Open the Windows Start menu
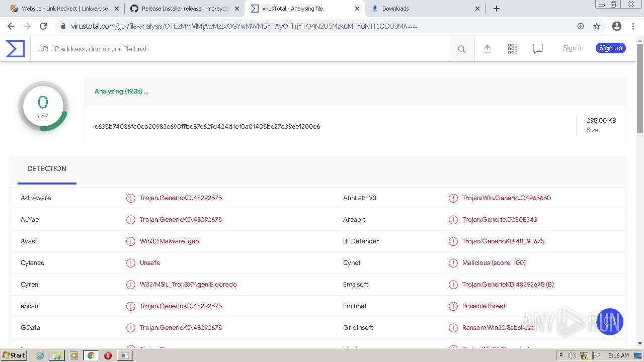 pyautogui.click(x=14, y=355)
